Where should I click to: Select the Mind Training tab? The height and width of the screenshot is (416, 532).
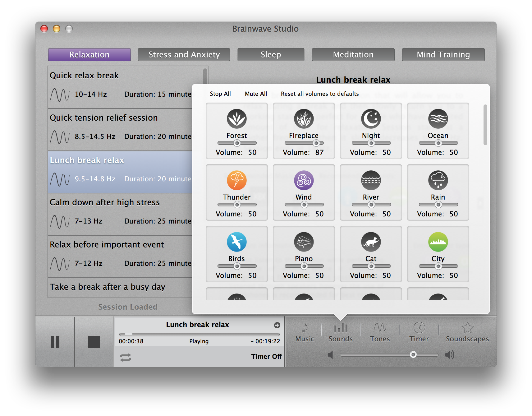coord(443,55)
